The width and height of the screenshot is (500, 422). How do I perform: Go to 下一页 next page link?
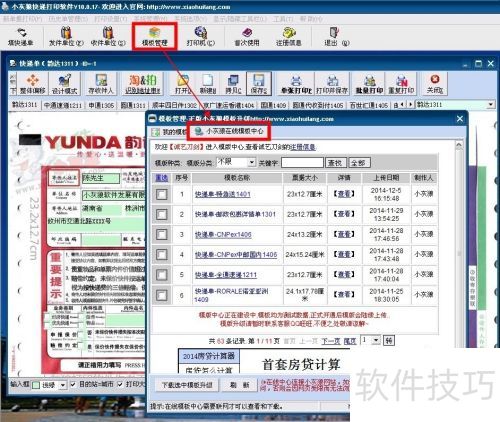pos(331,341)
